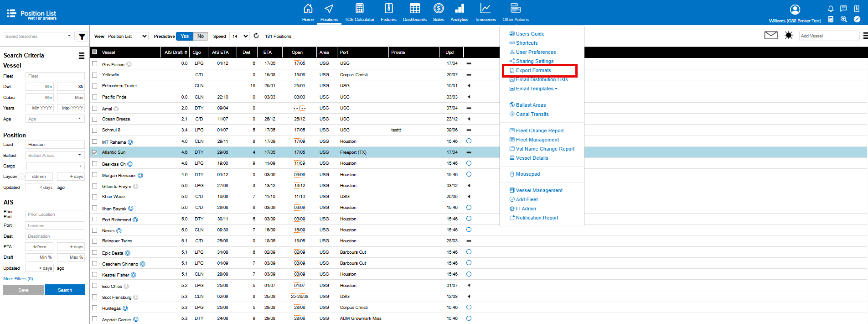Select Export Formats from the menu

[x=533, y=70]
